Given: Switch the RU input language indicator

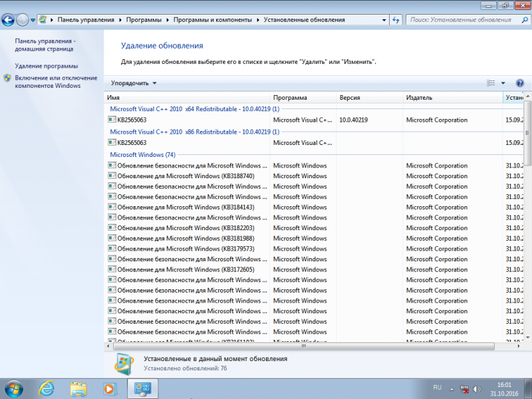Looking at the screenshot, I should pos(438,388).
